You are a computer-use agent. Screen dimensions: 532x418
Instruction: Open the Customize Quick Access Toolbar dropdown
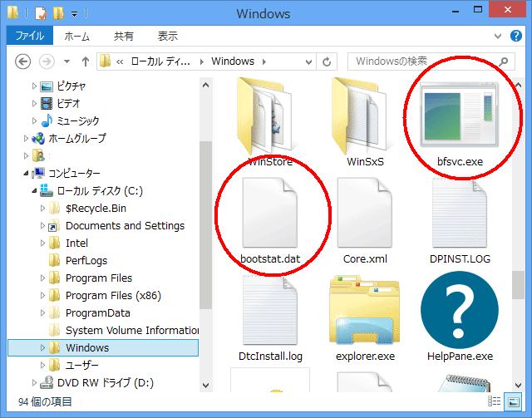(x=74, y=14)
